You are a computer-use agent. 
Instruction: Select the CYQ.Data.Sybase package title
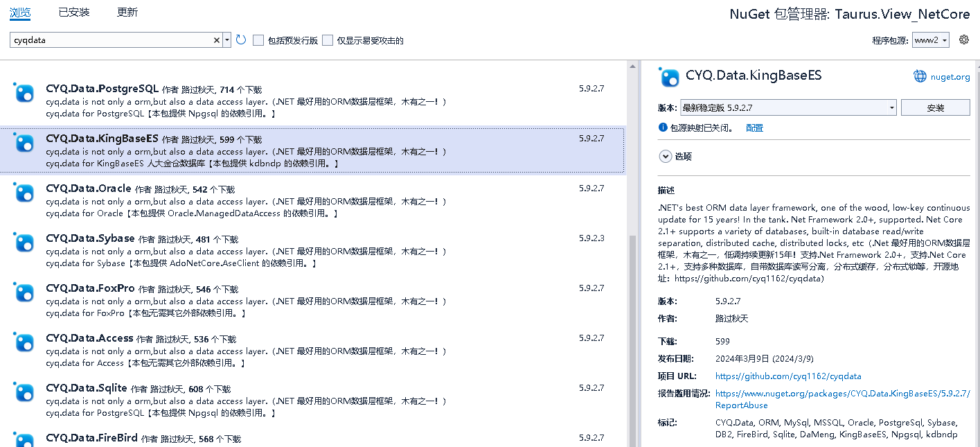click(x=90, y=238)
